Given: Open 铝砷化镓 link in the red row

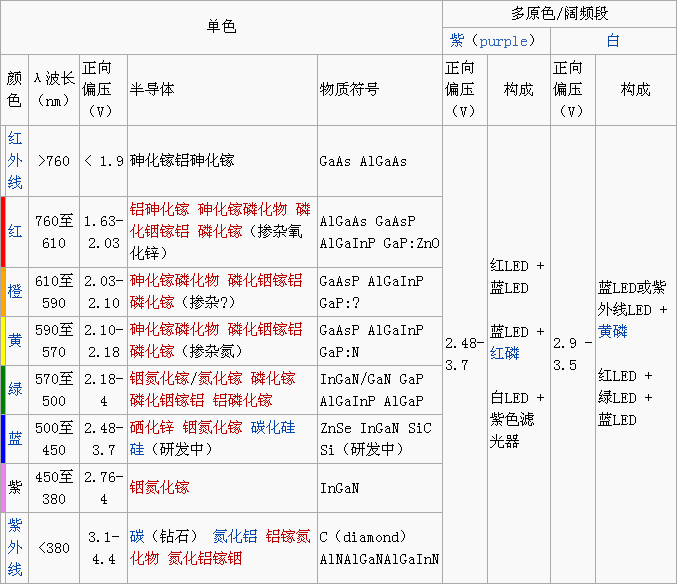Looking at the screenshot, I should (159, 209).
